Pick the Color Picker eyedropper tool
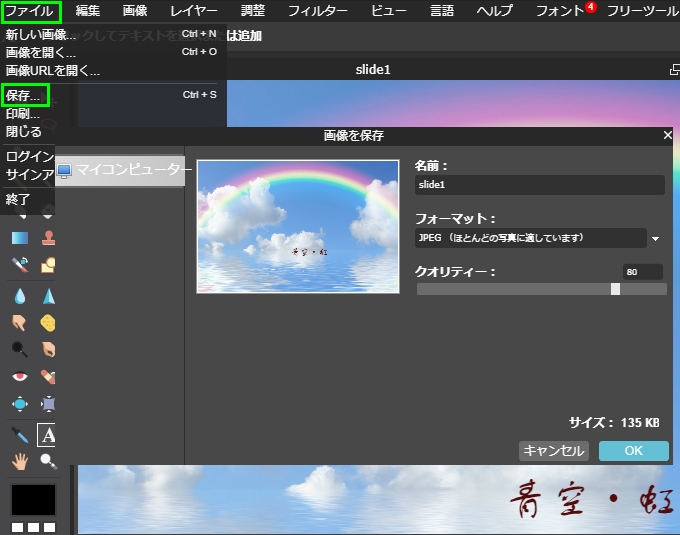The height and width of the screenshot is (535, 680). [20, 434]
